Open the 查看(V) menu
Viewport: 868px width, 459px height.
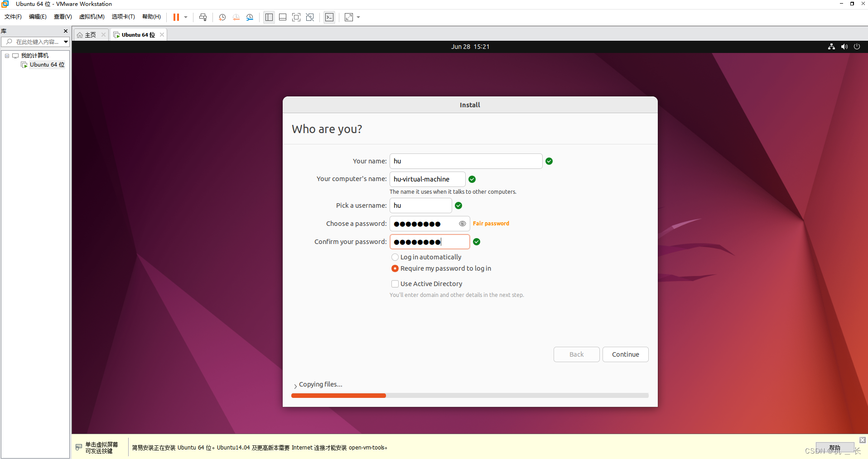tap(63, 17)
